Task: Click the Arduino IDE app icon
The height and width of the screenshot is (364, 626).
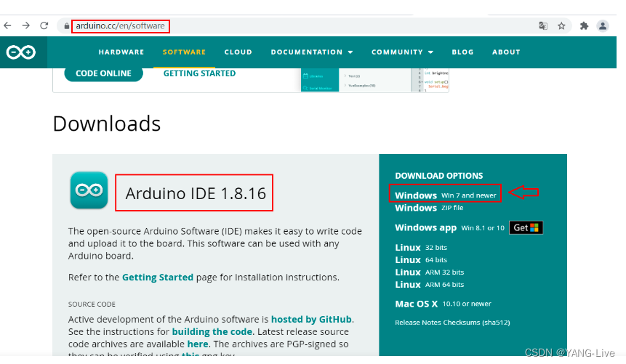Action: point(89,190)
